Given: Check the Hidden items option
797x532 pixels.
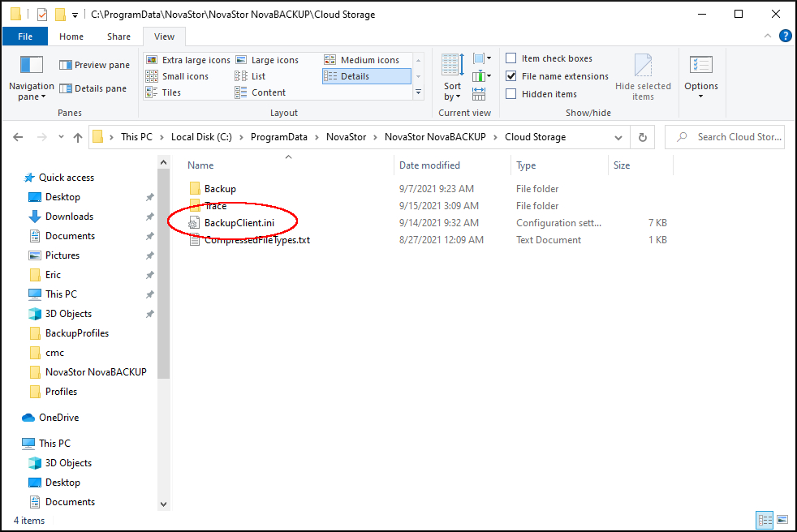Looking at the screenshot, I should pyautogui.click(x=541, y=94).
